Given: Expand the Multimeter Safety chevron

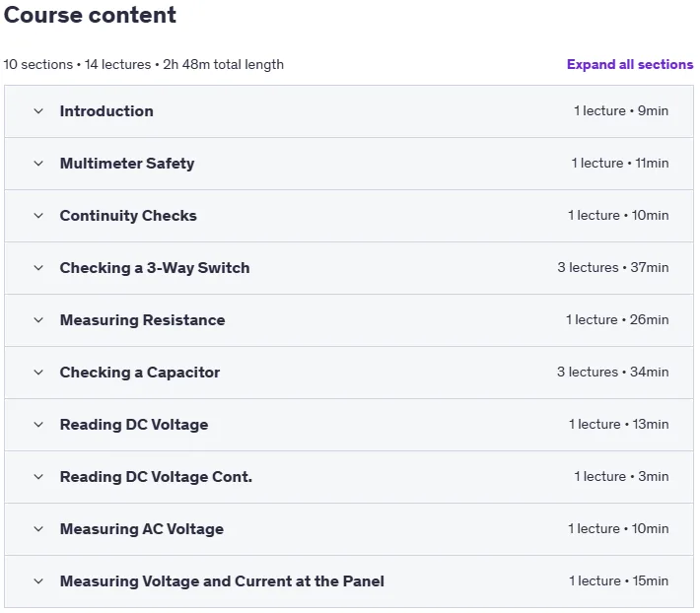Looking at the screenshot, I should (x=38, y=164).
